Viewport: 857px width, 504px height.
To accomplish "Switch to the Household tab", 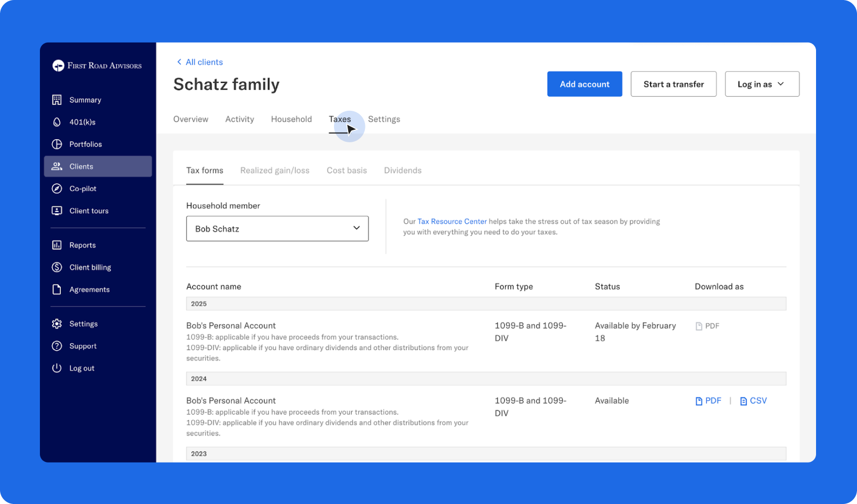I will 291,119.
